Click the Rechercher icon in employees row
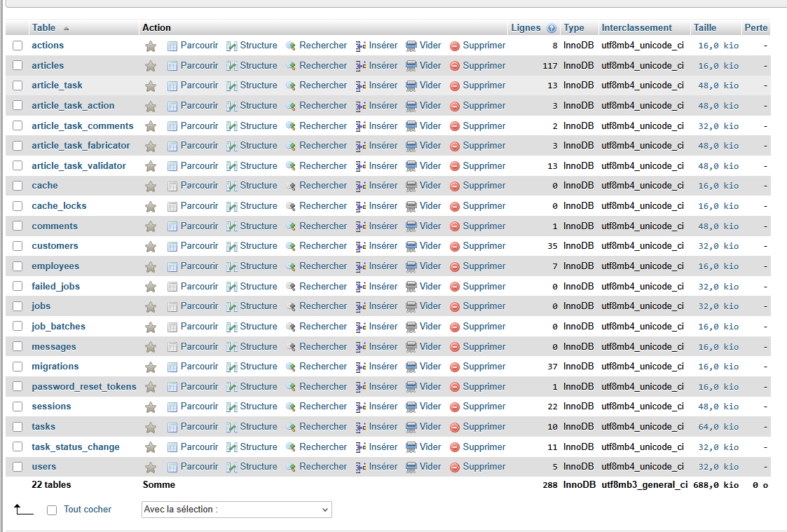 [x=291, y=267]
